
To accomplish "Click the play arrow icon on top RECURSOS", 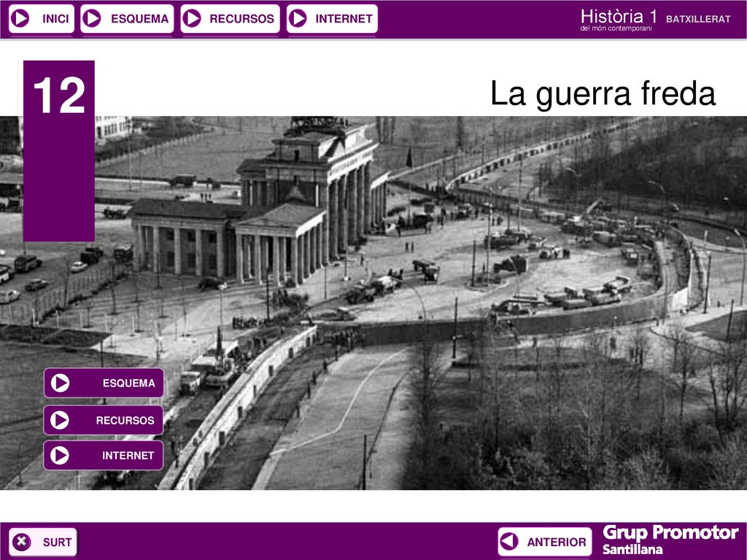I will [192, 18].
